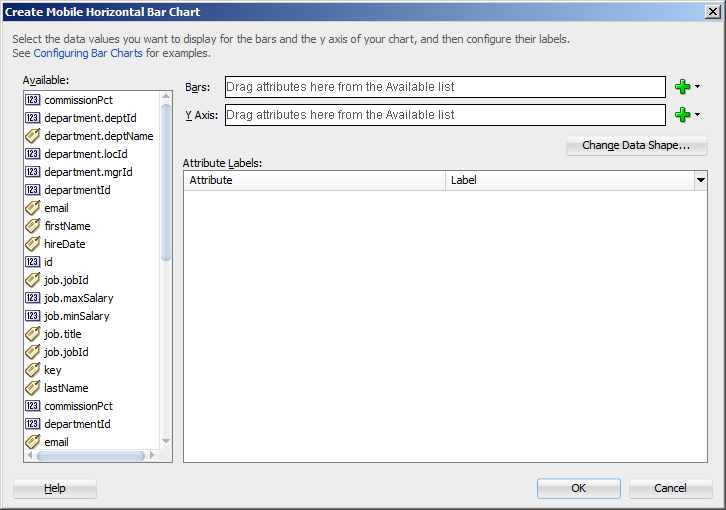Close the Create Mobile Horizontal Bar Chart dialog
Screen dimensions: 726x510
(712, 12)
